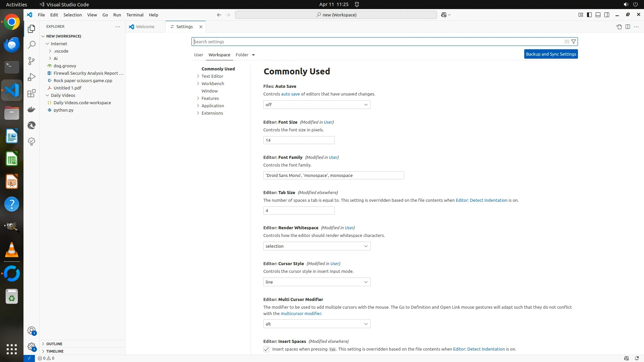Open the Auto Save dropdown

[x=317, y=105]
